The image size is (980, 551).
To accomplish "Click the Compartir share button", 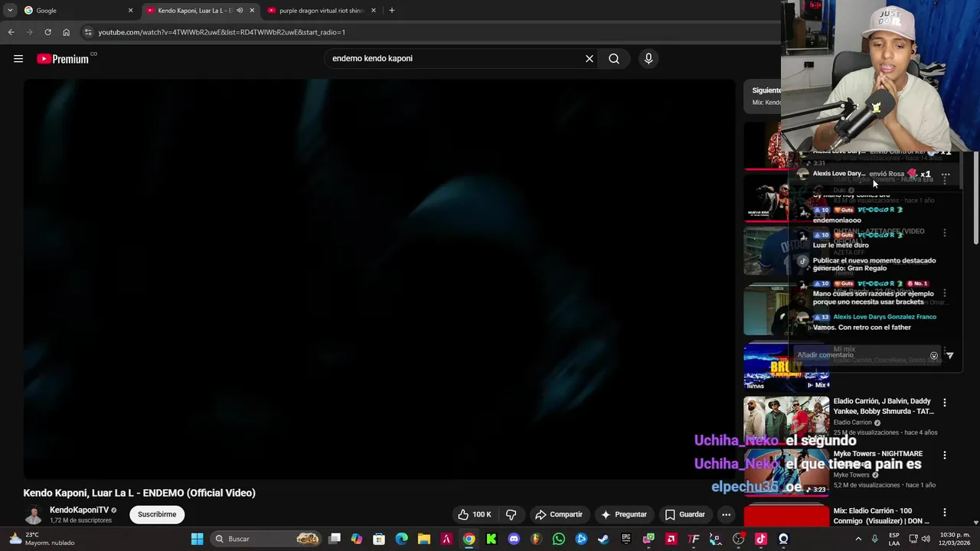I will click(x=559, y=514).
